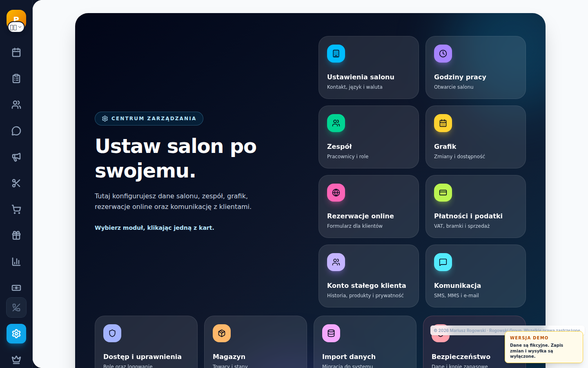The image size is (588, 368).
Task: Open the Płatności i podatki card
Action: 476,206
